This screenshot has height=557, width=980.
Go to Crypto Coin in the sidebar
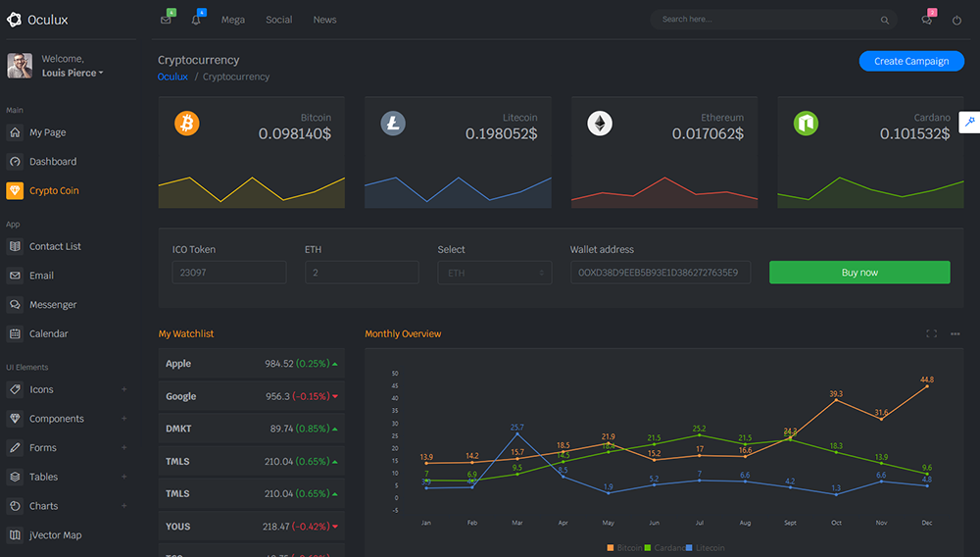pos(54,190)
